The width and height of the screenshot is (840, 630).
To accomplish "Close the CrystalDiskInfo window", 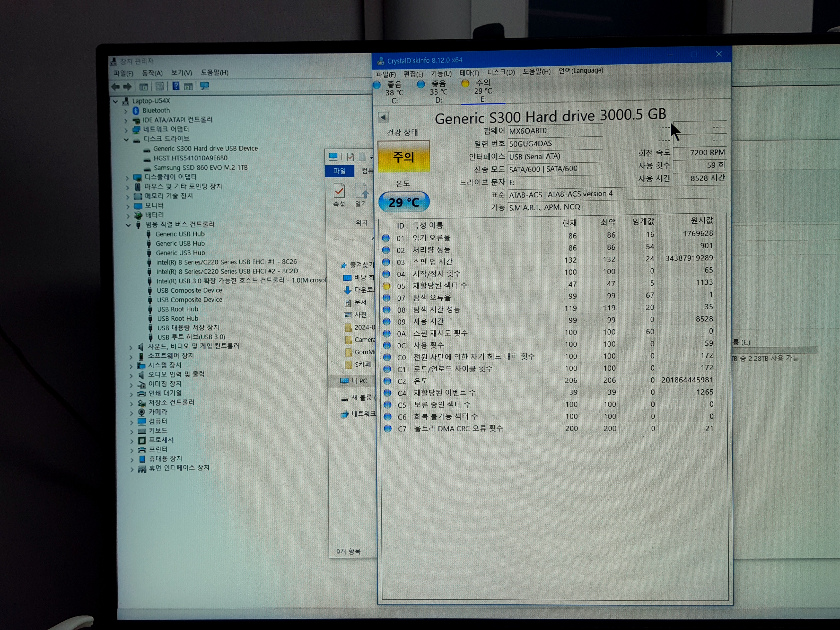I will point(719,54).
